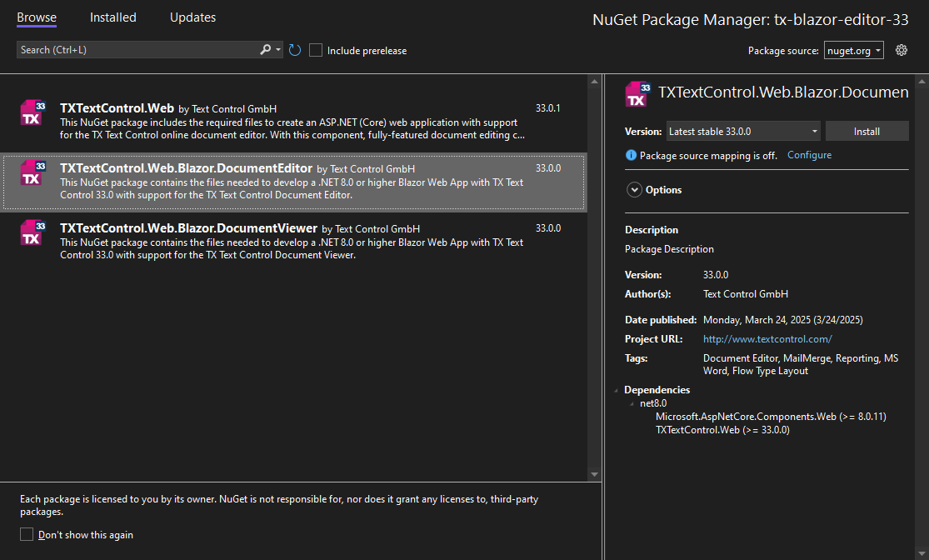This screenshot has width=929, height=560.
Task: Open package source settings gear icon
Action: [901, 51]
